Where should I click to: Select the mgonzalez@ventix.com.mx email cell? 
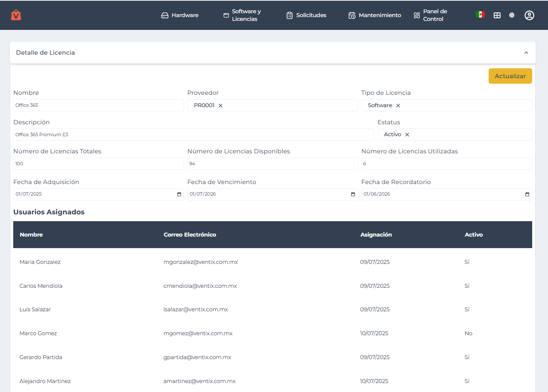[201, 262]
